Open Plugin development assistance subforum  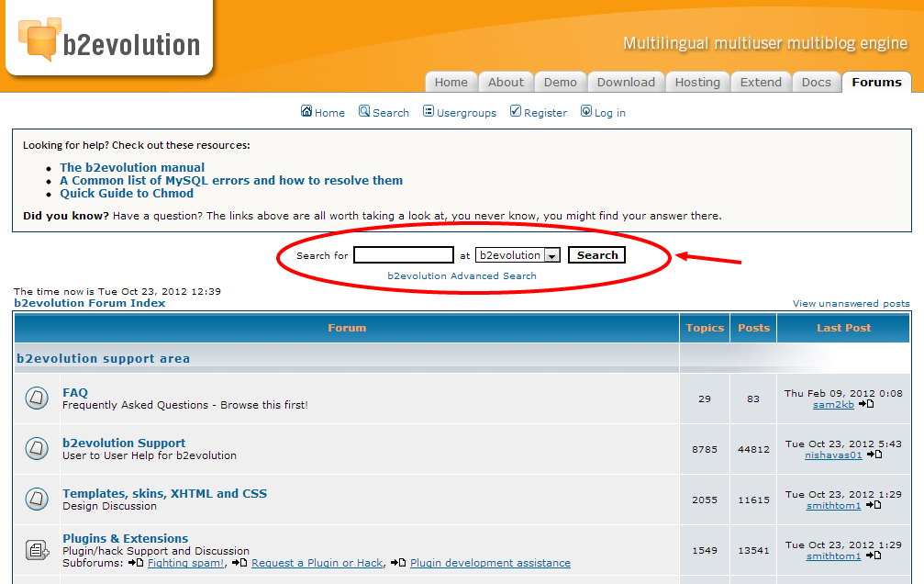pos(490,563)
